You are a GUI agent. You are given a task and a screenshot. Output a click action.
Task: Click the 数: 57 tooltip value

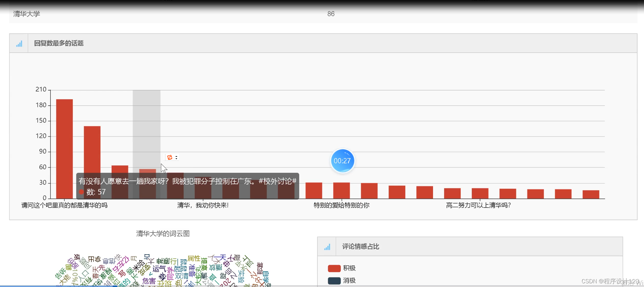(x=96, y=192)
